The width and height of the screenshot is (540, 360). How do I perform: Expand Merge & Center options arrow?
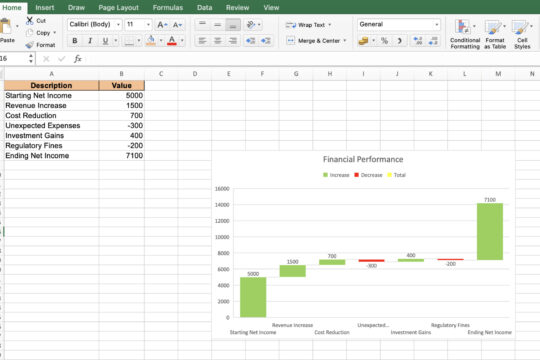[x=344, y=41]
